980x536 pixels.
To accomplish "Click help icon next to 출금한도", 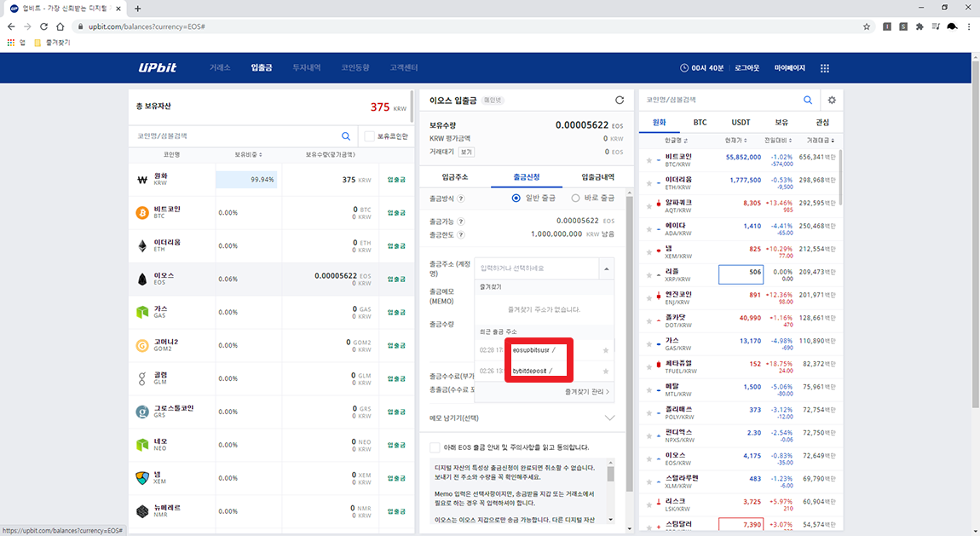I will (x=461, y=235).
